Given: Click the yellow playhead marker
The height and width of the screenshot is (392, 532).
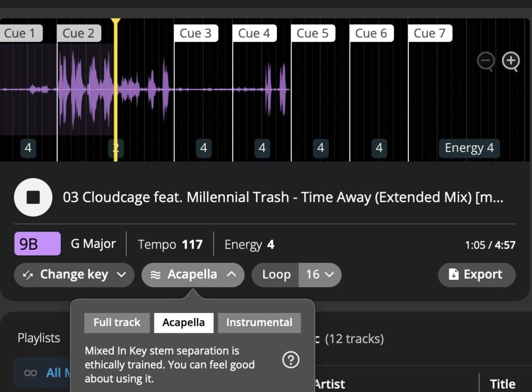Looking at the screenshot, I should point(115,22).
